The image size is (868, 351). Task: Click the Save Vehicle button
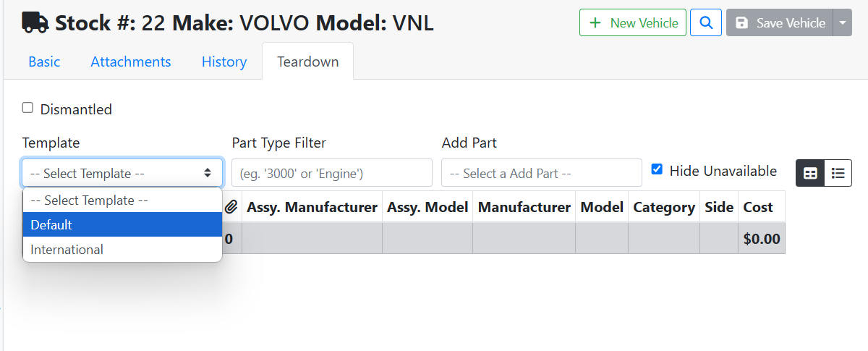(780, 22)
